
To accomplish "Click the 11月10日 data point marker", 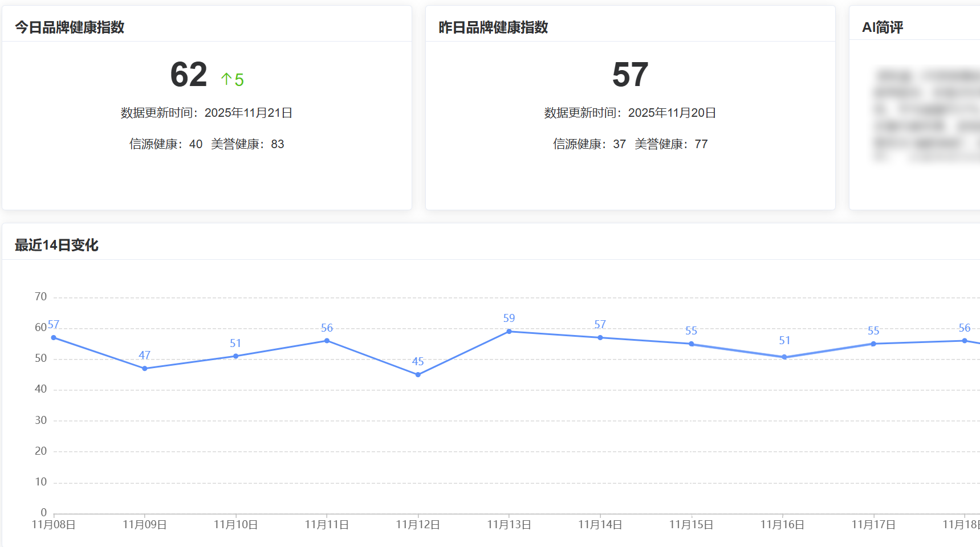I will [236, 356].
